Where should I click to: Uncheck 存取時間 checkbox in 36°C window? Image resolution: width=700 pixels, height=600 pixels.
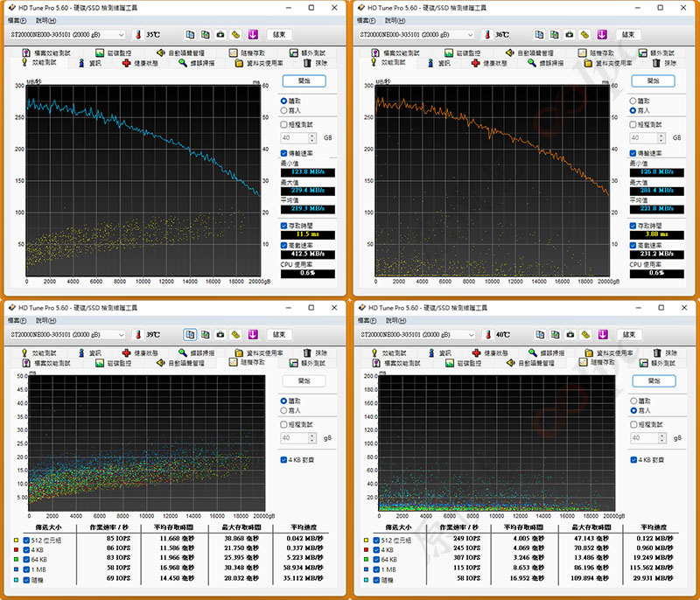click(x=633, y=226)
